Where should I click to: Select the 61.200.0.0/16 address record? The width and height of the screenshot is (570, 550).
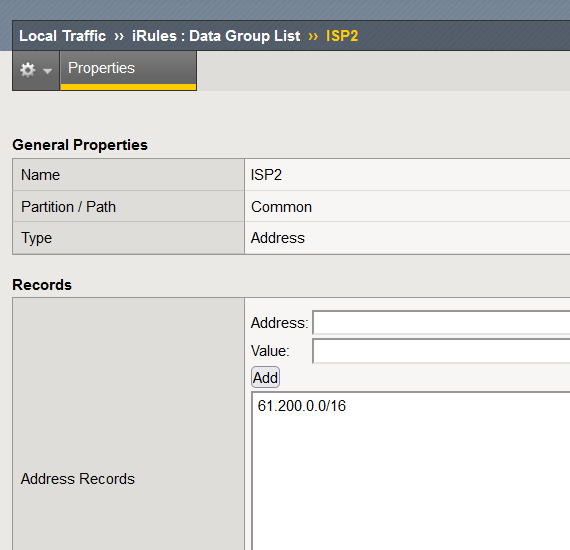click(x=302, y=406)
